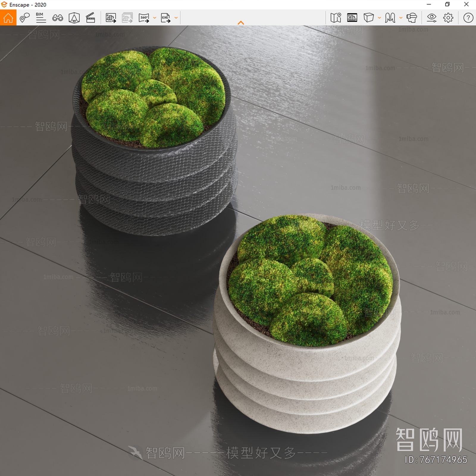Export a 360° panorama
Image resolution: width=476 pixels, height=476 pixels.
pos(144,18)
